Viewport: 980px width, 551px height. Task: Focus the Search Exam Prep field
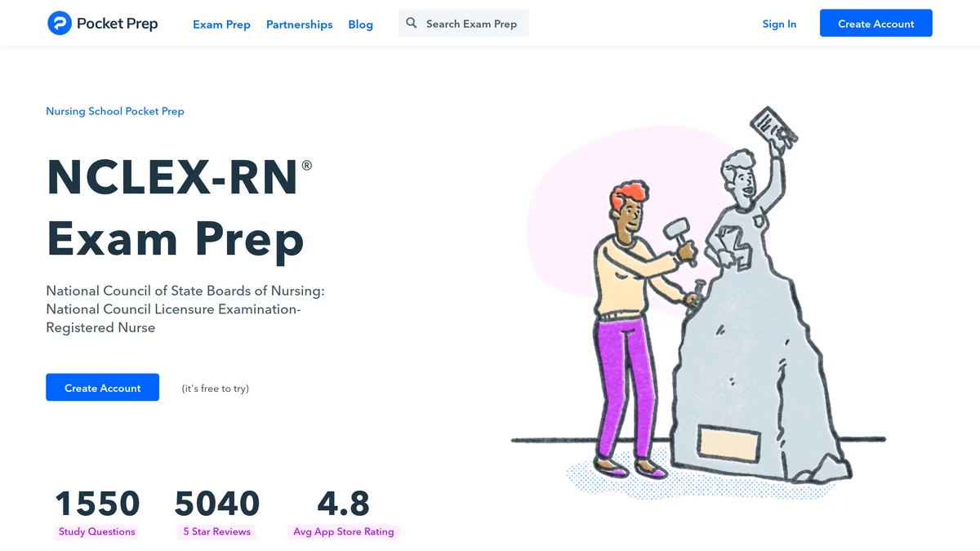[463, 24]
